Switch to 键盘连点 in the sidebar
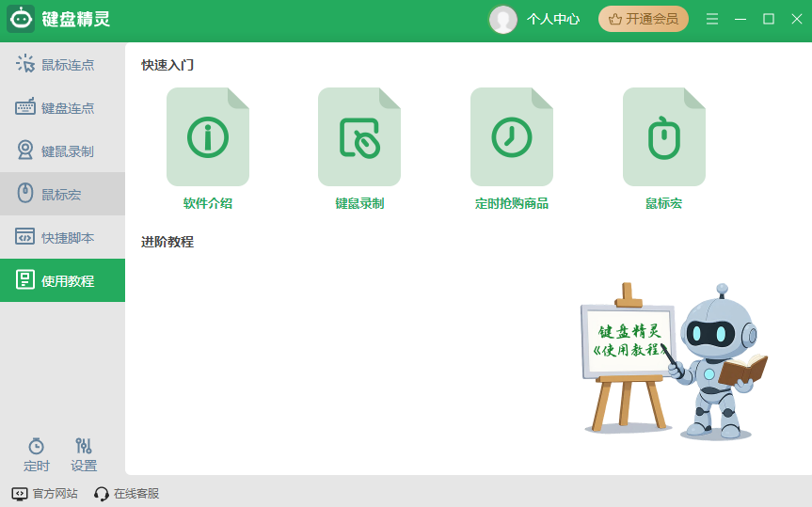Screen dimensions: 812x507 click(62, 108)
